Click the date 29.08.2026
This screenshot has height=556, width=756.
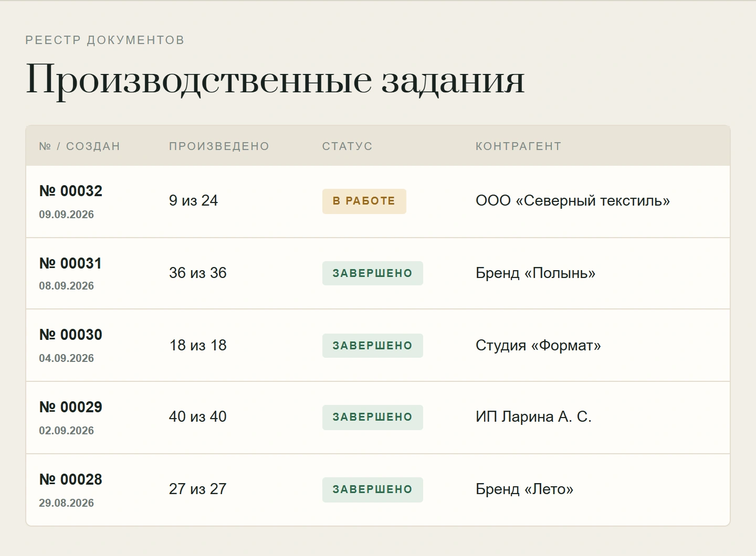[67, 503]
